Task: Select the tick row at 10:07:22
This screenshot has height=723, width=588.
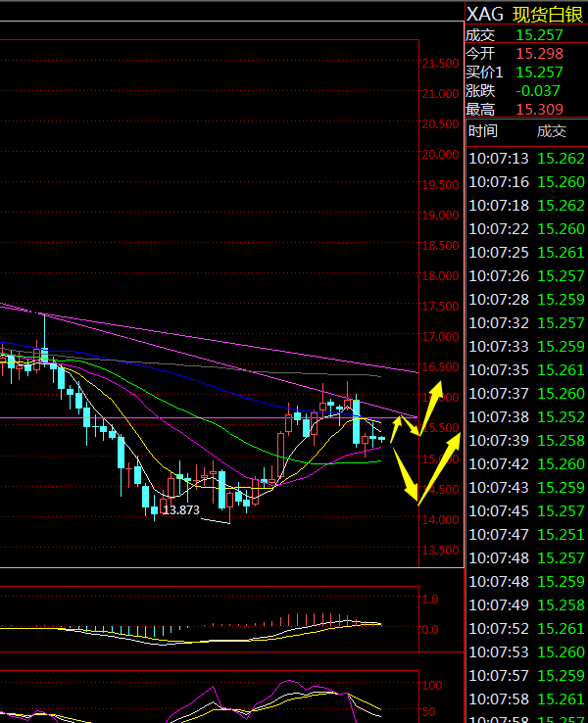Action: click(x=526, y=228)
